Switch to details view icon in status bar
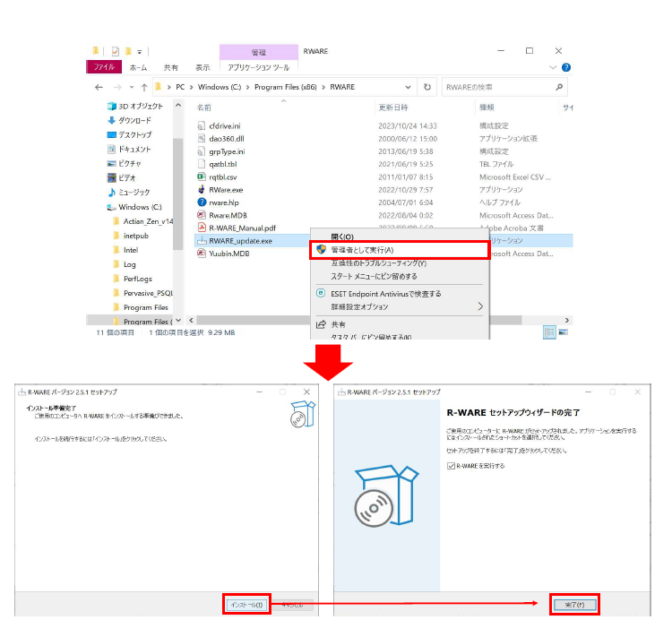Image resolution: width=672 pixels, height=637 pixels. pos(549,332)
